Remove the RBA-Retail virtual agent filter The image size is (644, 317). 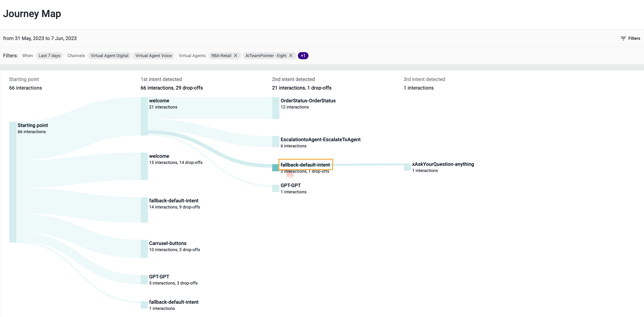(235, 55)
